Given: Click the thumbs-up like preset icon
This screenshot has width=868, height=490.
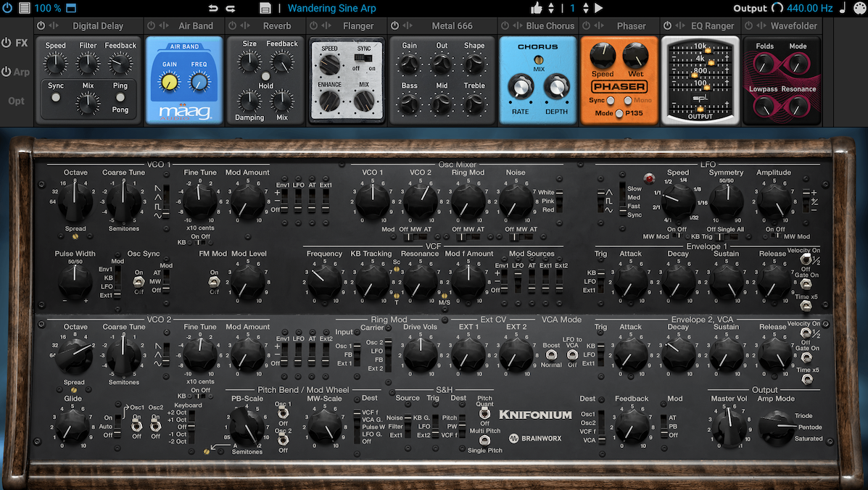Looking at the screenshot, I should tap(537, 9).
